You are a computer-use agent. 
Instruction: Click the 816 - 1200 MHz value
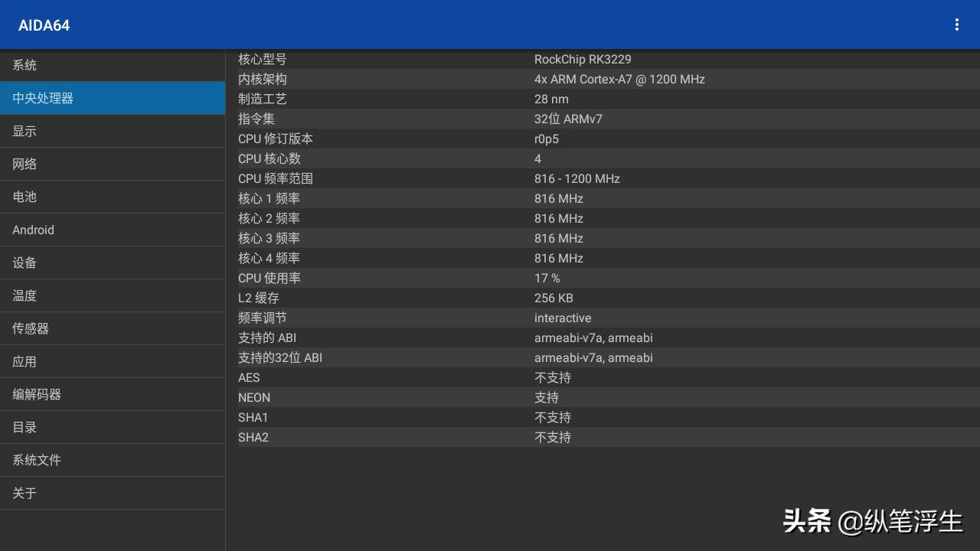[577, 178]
